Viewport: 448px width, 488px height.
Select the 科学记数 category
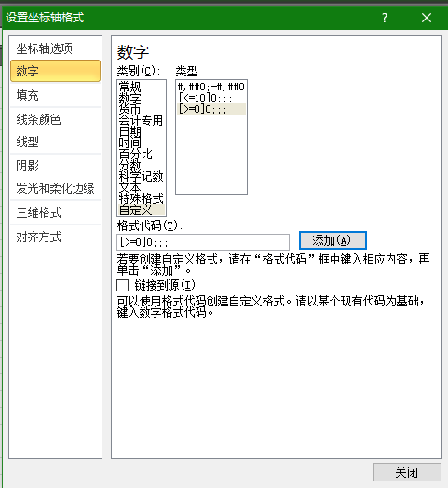tap(141, 176)
